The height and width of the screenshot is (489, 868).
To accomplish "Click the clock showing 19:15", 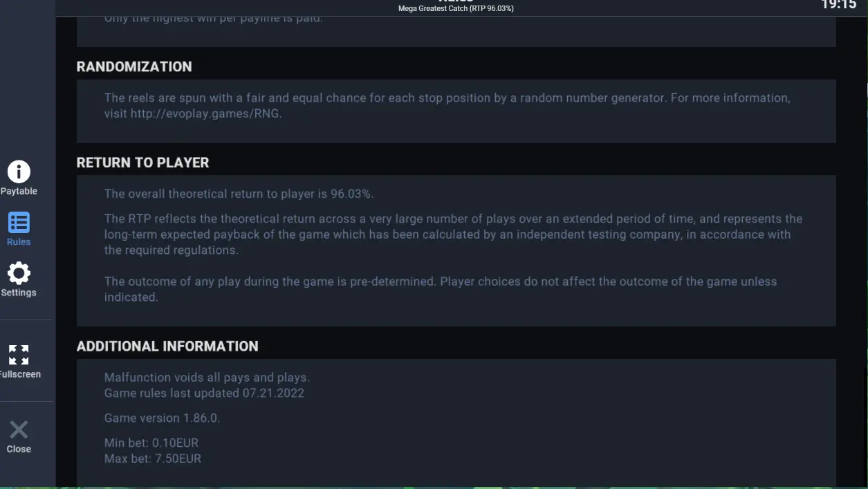I will point(838,5).
